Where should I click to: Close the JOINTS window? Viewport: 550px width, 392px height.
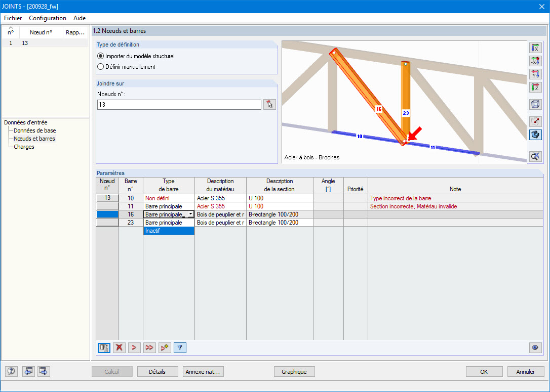[x=541, y=6]
